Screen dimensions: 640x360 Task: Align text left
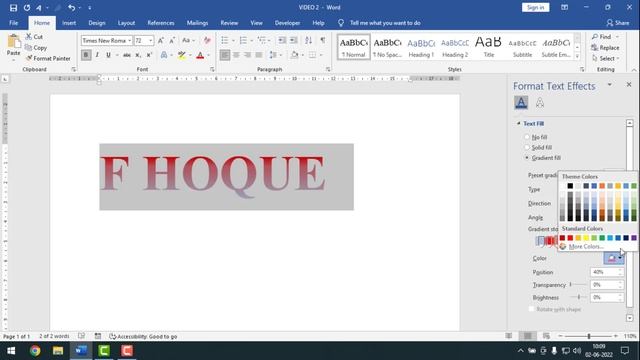click(x=225, y=55)
